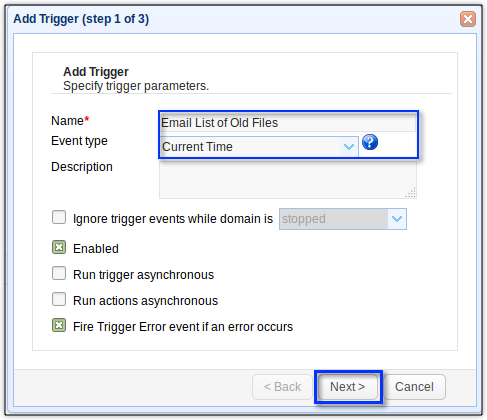Click the Next > button
487x420 pixels.
click(x=348, y=387)
